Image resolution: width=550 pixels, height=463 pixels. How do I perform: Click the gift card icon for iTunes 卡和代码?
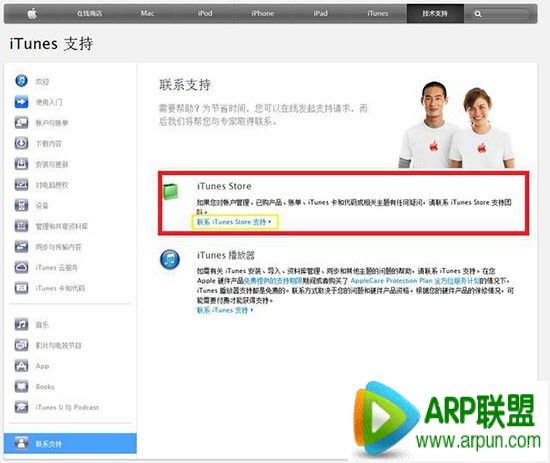click(21, 288)
